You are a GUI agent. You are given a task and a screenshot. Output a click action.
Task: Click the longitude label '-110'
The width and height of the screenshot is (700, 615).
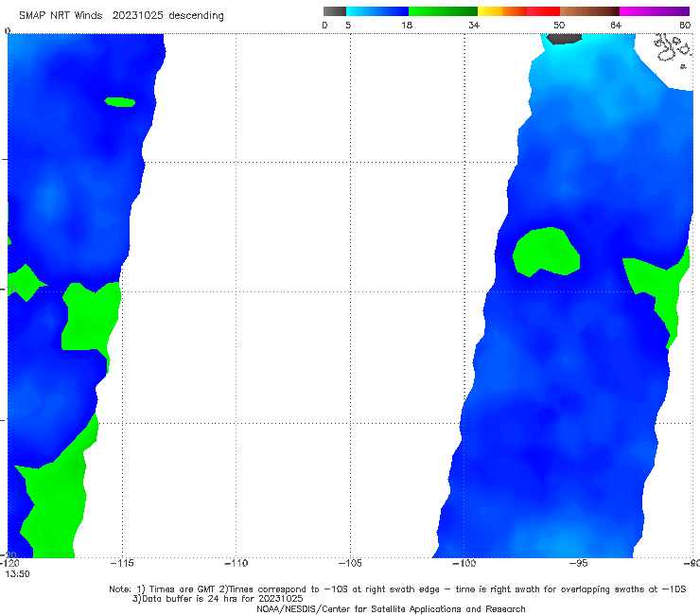coord(236,563)
